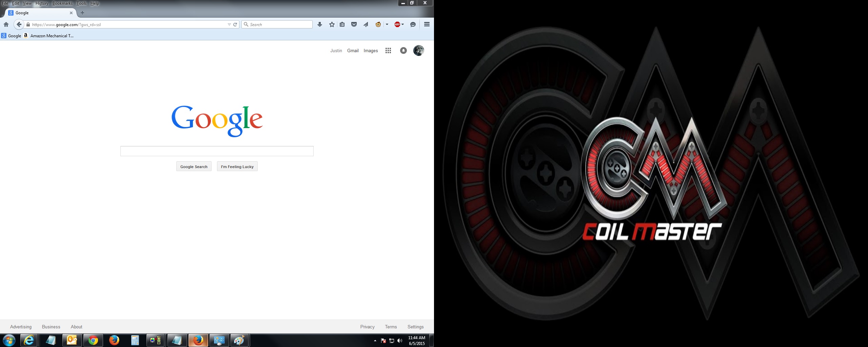Click the Firefox Home toolbar icon
Viewport: 868px width, 347px height.
pyautogui.click(x=6, y=24)
